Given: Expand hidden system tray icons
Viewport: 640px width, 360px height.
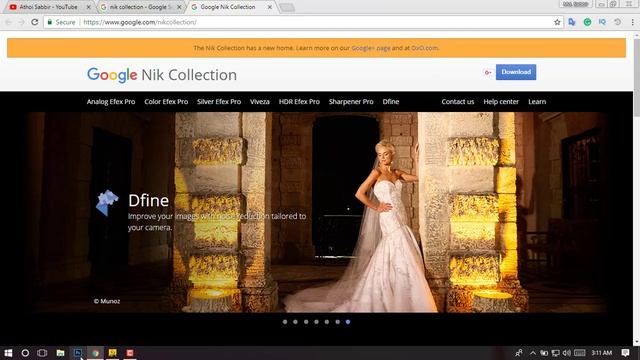Looking at the screenshot, I should coord(533,353).
